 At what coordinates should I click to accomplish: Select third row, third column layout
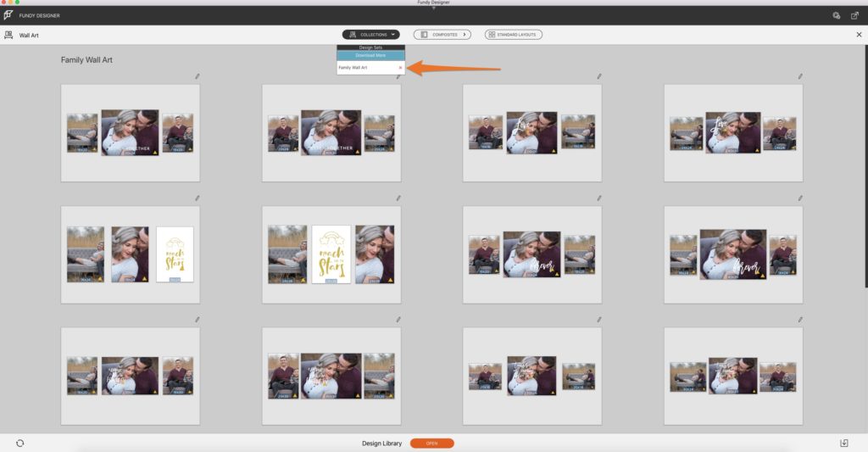pos(532,377)
